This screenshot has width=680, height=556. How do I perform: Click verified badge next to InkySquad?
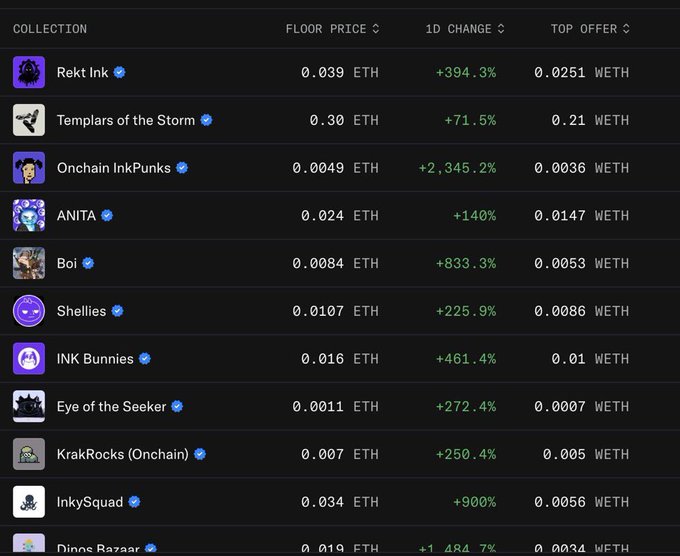click(134, 501)
